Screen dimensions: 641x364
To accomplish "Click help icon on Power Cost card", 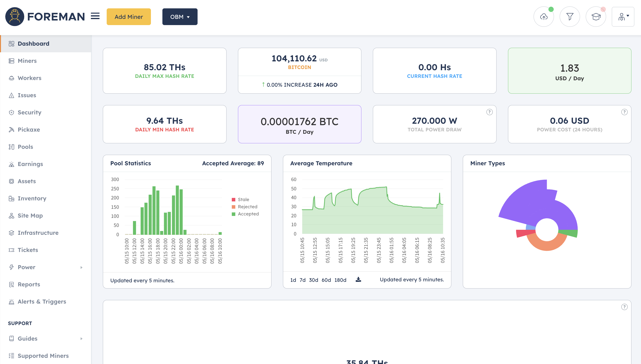I will click(x=624, y=112).
